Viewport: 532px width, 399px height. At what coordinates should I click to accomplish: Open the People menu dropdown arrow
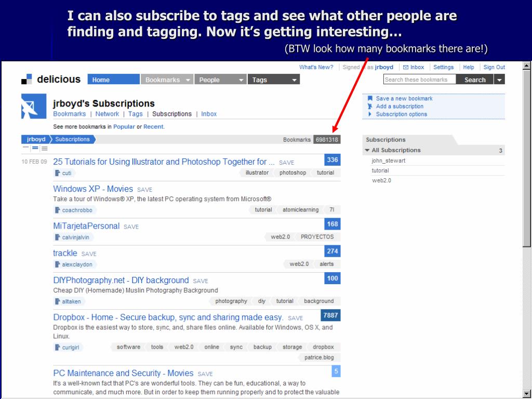click(241, 80)
